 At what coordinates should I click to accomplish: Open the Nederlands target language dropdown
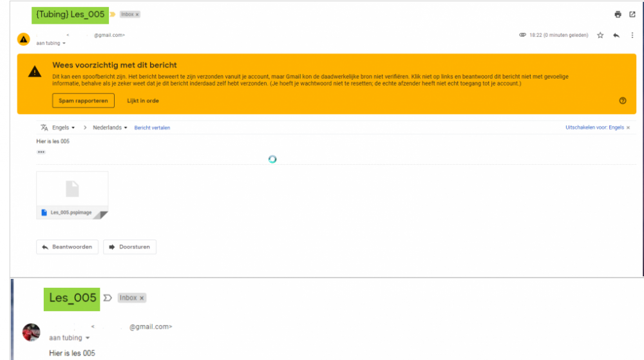coord(109,128)
